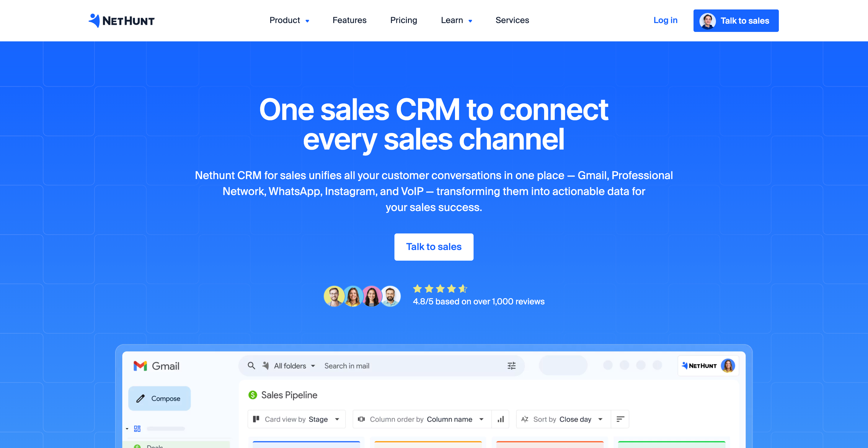Open the bar chart report icon
Image resolution: width=868 pixels, height=448 pixels.
501,419
